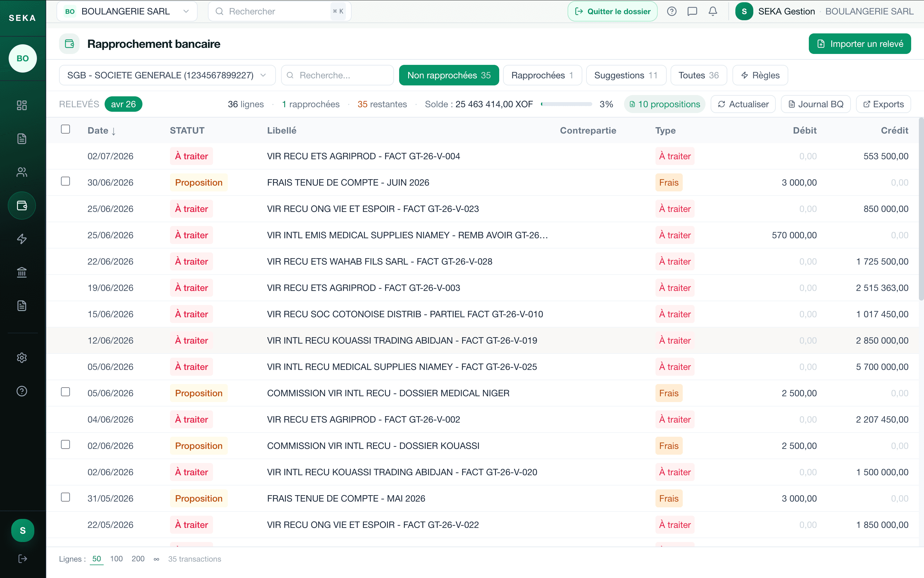Image resolution: width=924 pixels, height=578 pixels.
Task: Select the avr 26 statement pill
Action: (123, 104)
